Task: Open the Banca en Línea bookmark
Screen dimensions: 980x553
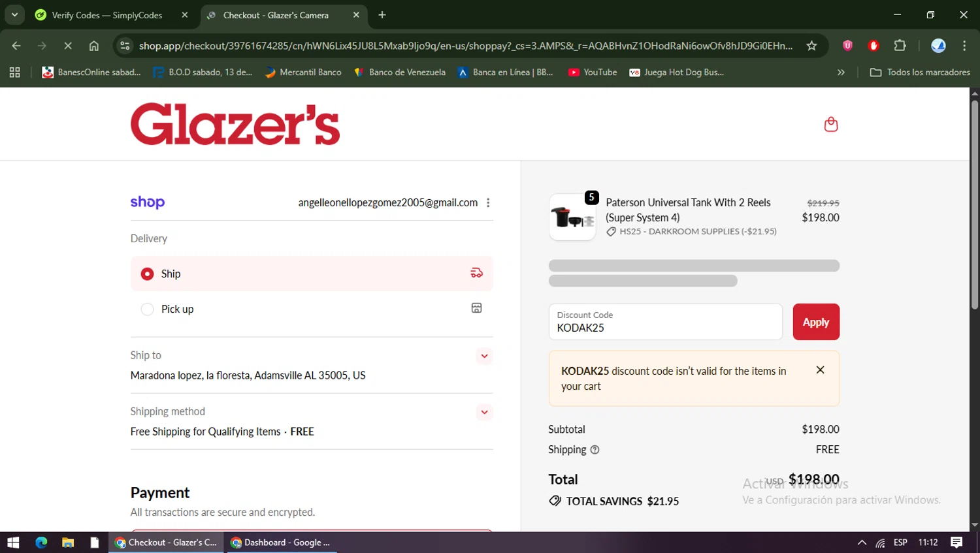Action: [506, 72]
